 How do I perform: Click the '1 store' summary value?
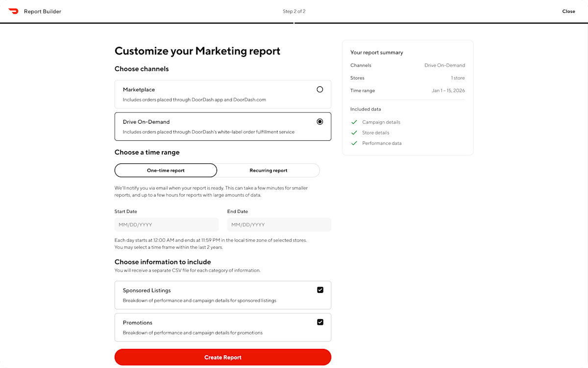(458, 78)
